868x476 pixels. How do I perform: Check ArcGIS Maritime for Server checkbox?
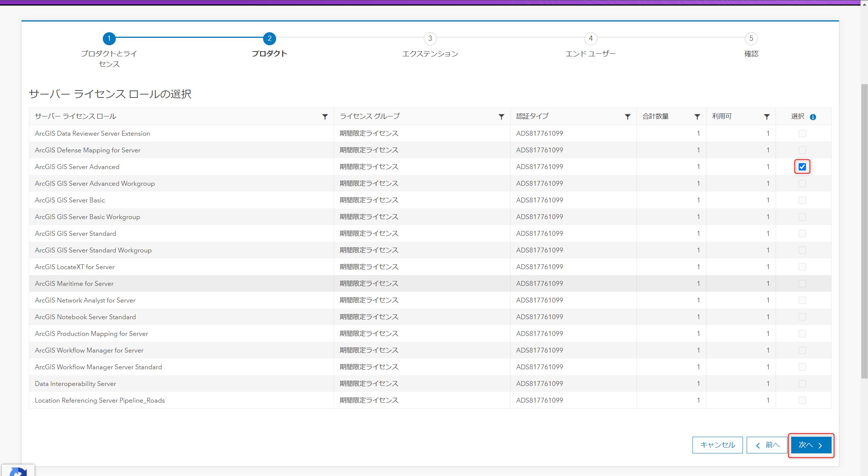(802, 284)
